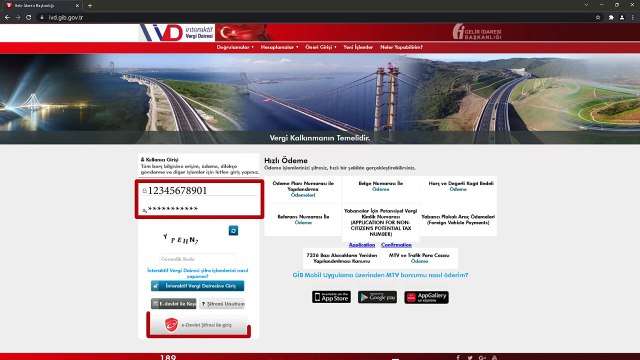Focus the Güvenlik Kodu input field
Viewport: 640px width, 360px height.
198,259
